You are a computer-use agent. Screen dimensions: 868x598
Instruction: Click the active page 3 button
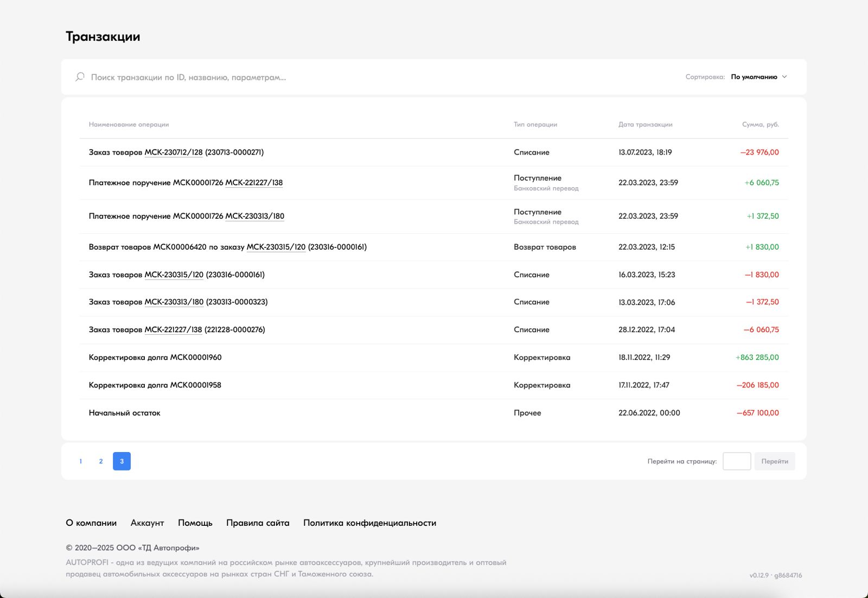pyautogui.click(x=122, y=461)
